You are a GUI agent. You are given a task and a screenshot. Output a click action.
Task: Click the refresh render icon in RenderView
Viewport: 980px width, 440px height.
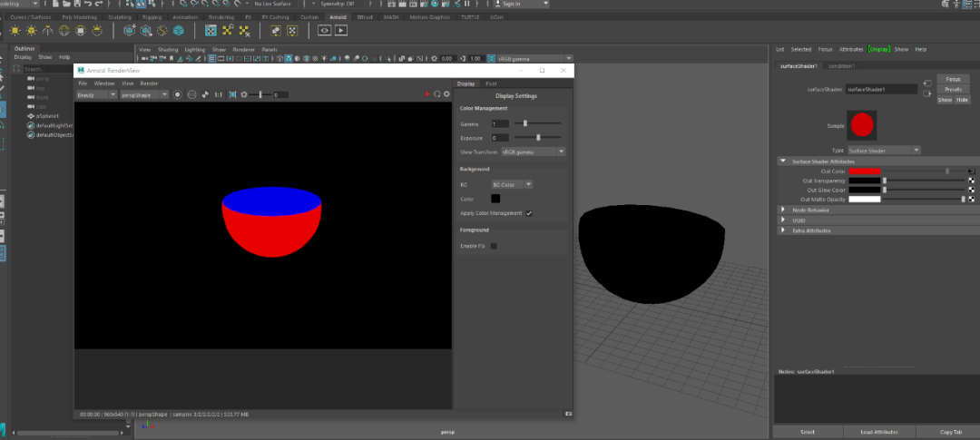[436, 94]
